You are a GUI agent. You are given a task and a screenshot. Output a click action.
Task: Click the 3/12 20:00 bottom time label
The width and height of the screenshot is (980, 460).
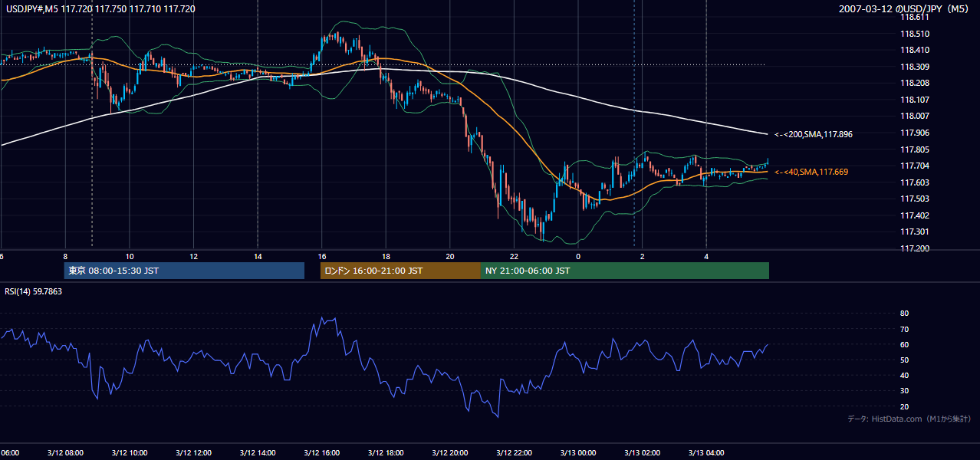pos(450,452)
